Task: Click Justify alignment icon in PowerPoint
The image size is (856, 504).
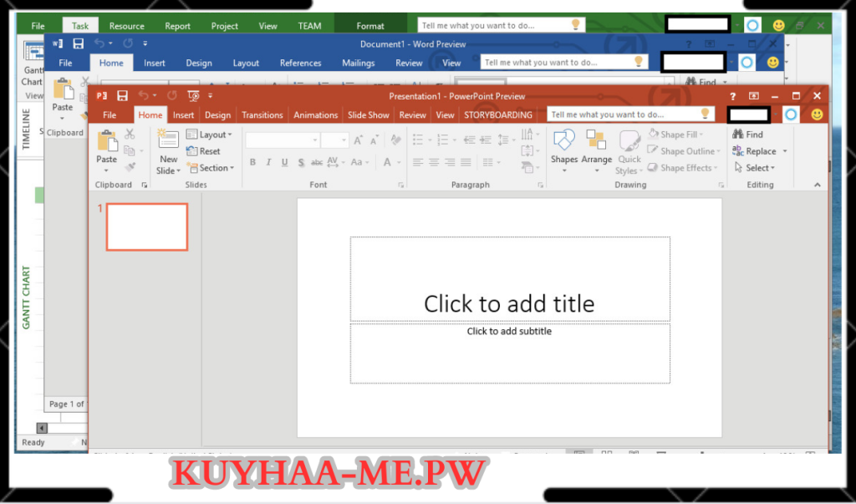Action: pyautogui.click(x=466, y=162)
